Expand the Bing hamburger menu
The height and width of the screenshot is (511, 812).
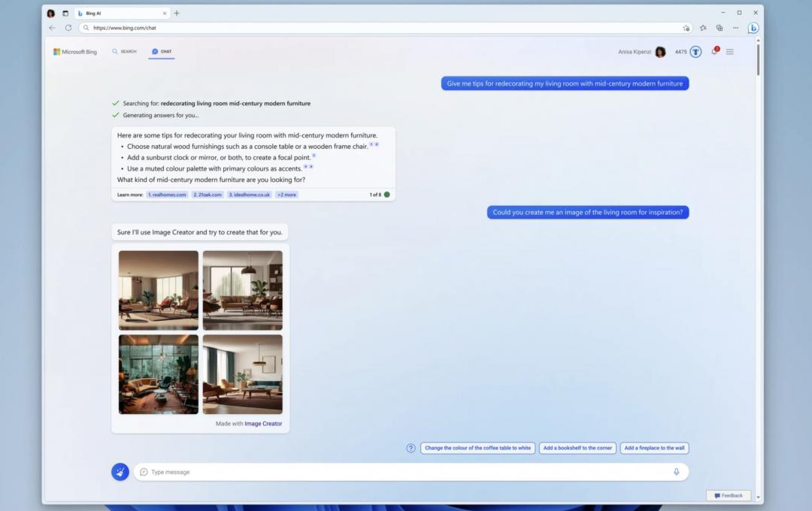pos(729,52)
